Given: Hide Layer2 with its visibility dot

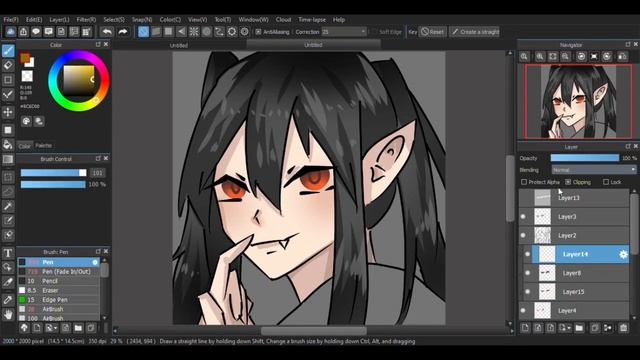Looking at the screenshot, I should pyautogui.click(x=523, y=236).
